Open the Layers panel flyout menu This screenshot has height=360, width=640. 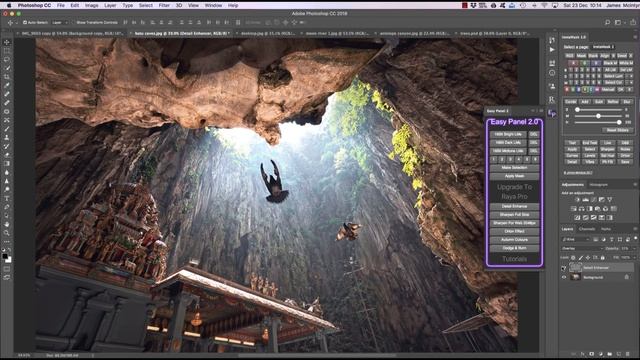(635, 229)
